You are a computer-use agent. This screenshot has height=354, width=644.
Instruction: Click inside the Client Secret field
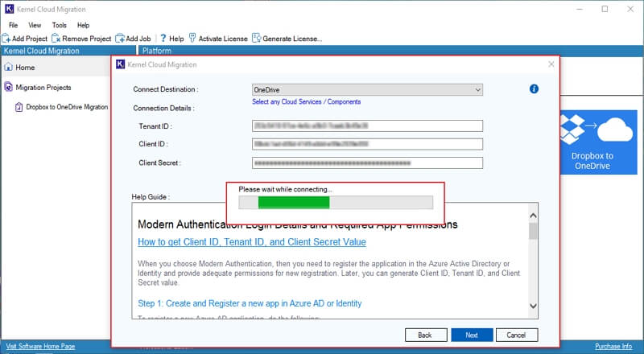[x=367, y=163]
